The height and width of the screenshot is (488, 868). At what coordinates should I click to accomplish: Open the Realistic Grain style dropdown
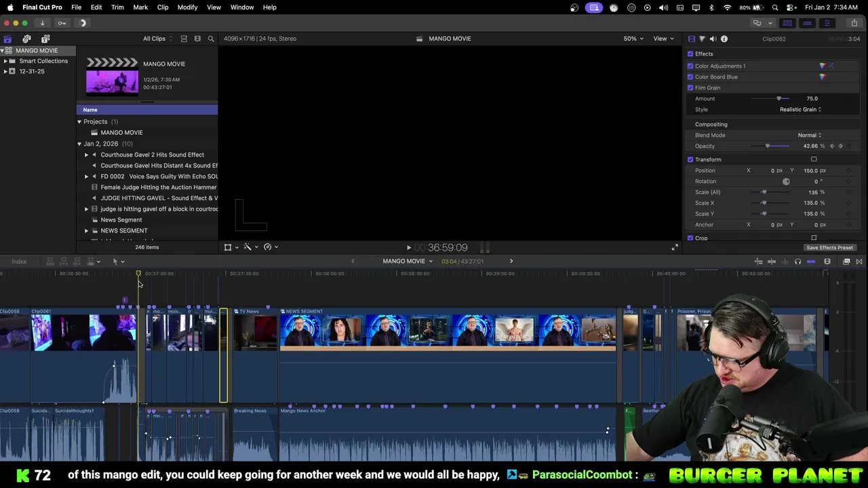(800, 109)
